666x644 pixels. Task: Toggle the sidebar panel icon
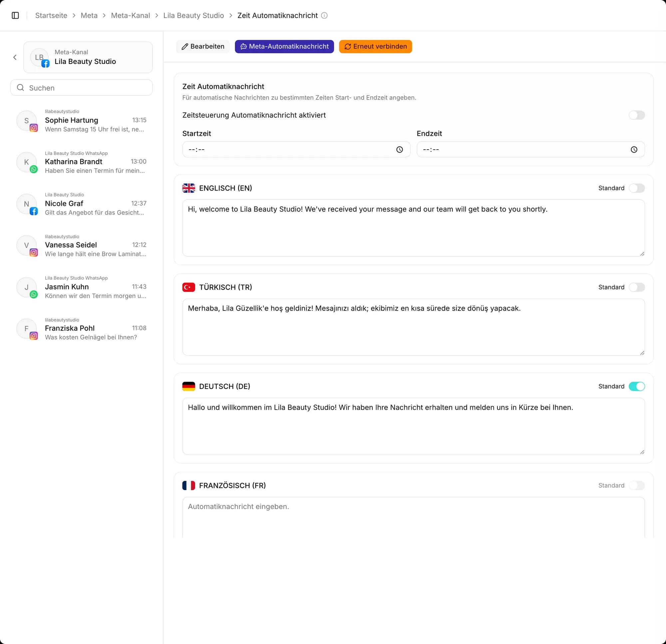pyautogui.click(x=15, y=15)
